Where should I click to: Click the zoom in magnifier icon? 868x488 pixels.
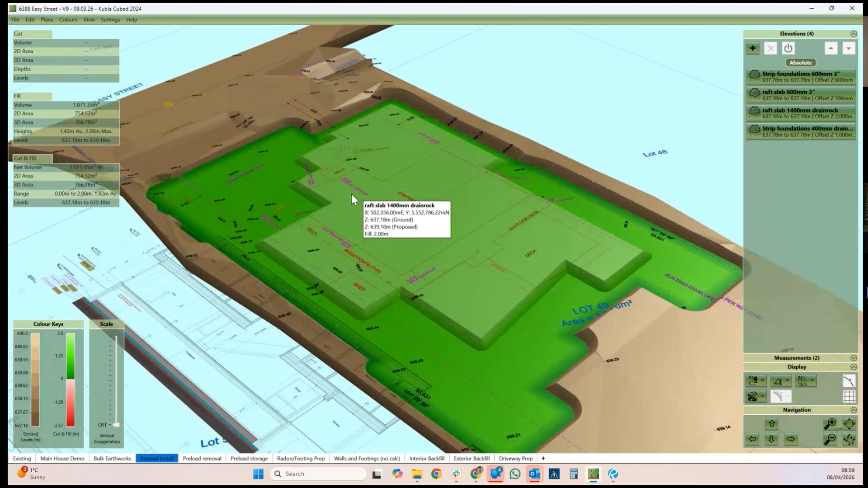pos(830,424)
